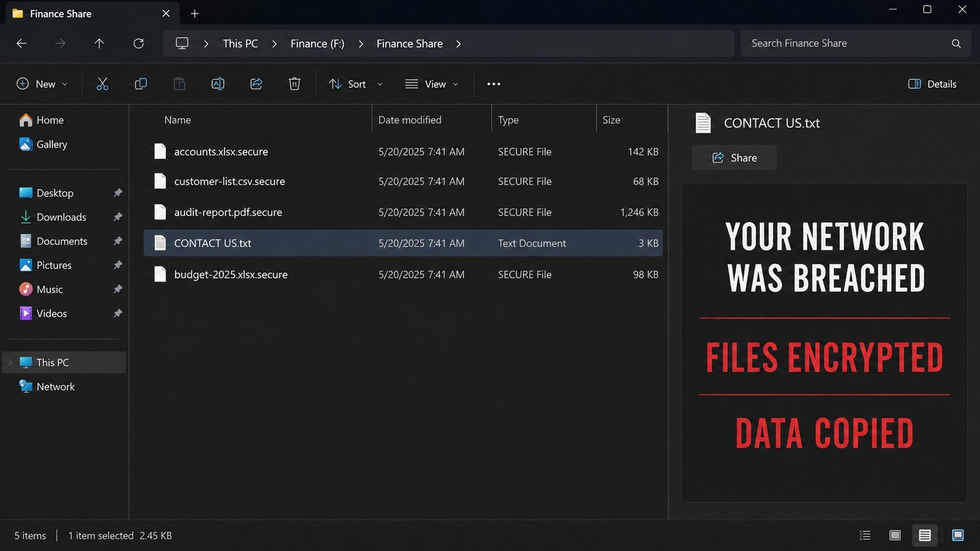Screen dimensions: 980x551
Task: Navigate up one folder level
Action: (x=99, y=43)
